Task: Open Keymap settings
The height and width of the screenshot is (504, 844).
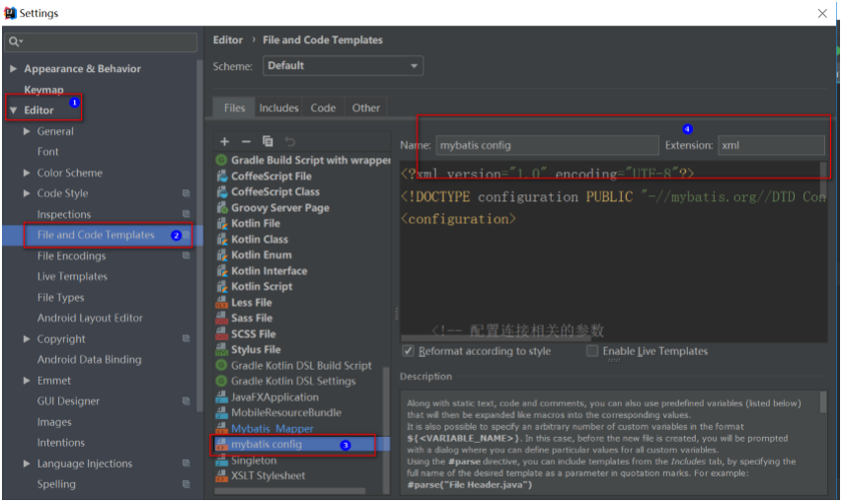Action: (x=43, y=90)
